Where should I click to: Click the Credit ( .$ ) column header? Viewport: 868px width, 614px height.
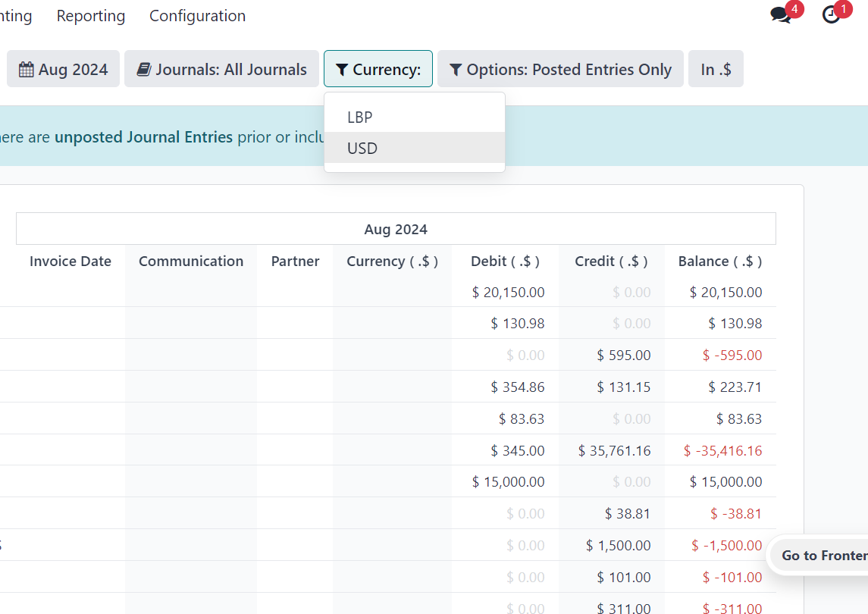click(611, 262)
